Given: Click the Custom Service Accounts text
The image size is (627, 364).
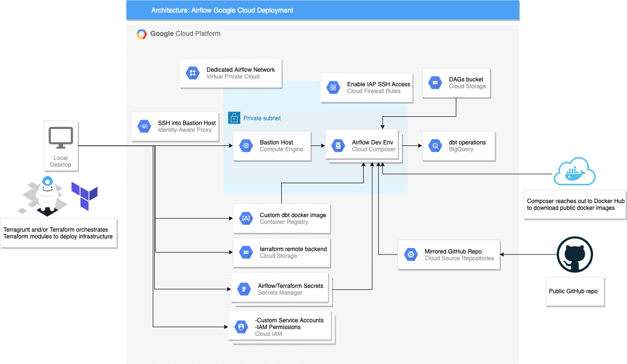Looking at the screenshot, I should coord(289,320).
